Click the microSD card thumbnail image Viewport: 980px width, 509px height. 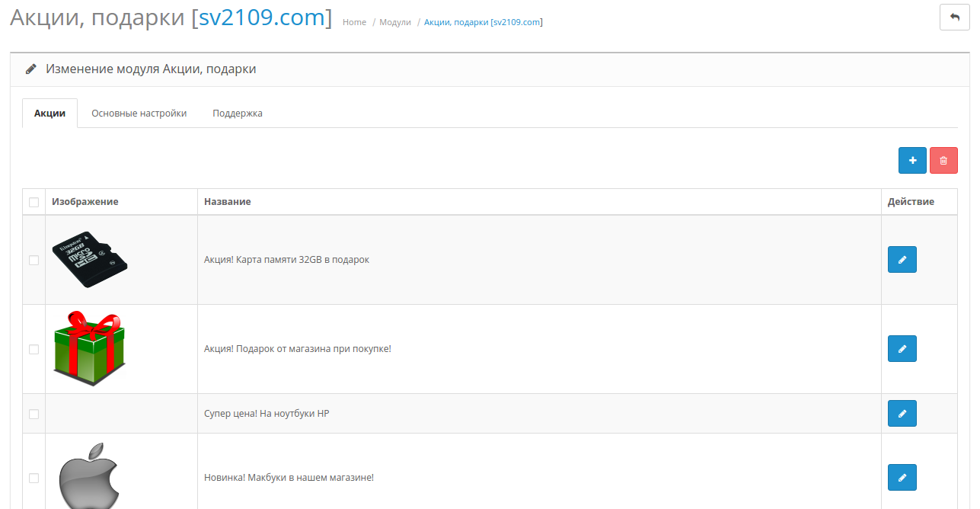pyautogui.click(x=89, y=259)
